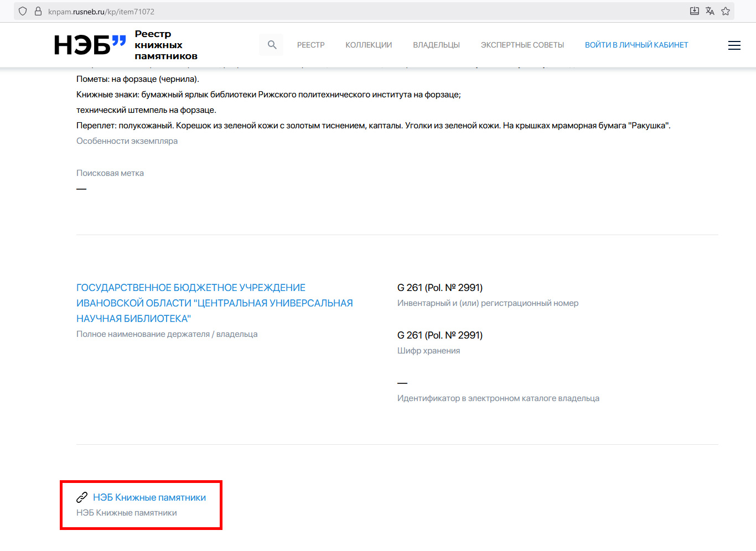Image resolution: width=756 pixels, height=551 pixels.
Task: Click the НЭБ logo
Action: [x=90, y=45]
